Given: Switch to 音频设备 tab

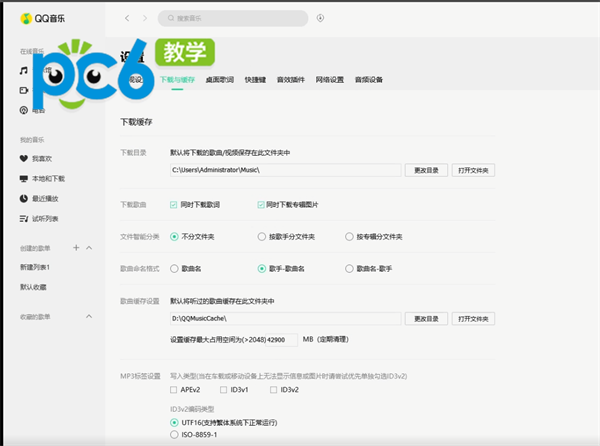Looking at the screenshot, I should point(369,80).
